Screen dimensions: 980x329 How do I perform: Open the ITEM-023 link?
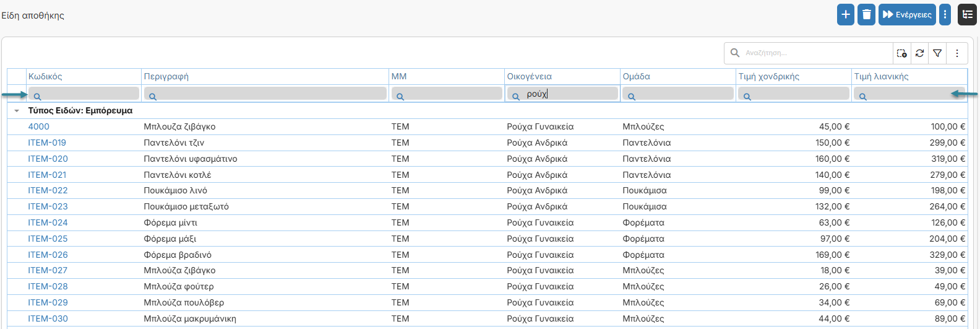(x=48, y=206)
